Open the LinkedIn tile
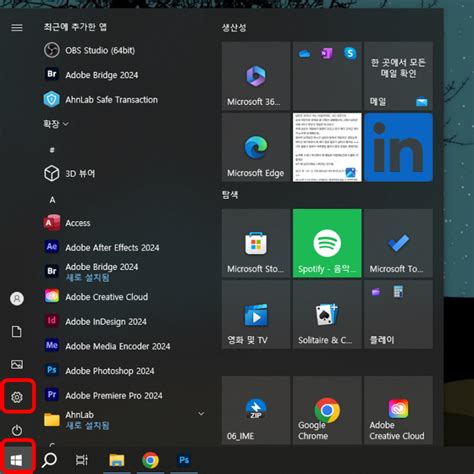Viewport: 474px width, 474px height. tap(399, 147)
